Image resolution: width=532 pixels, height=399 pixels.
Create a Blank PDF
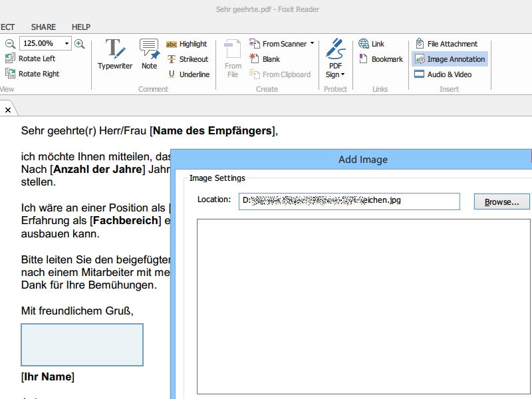click(265, 59)
